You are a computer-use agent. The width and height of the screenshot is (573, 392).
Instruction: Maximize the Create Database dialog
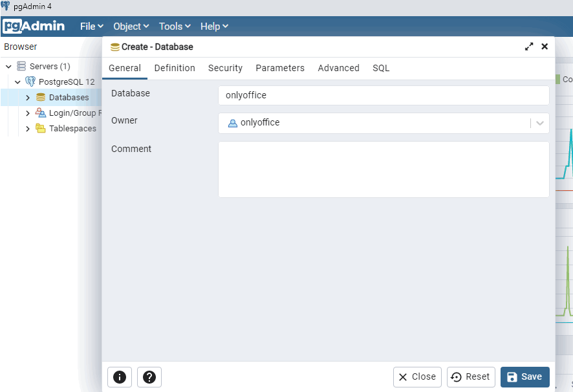(529, 47)
